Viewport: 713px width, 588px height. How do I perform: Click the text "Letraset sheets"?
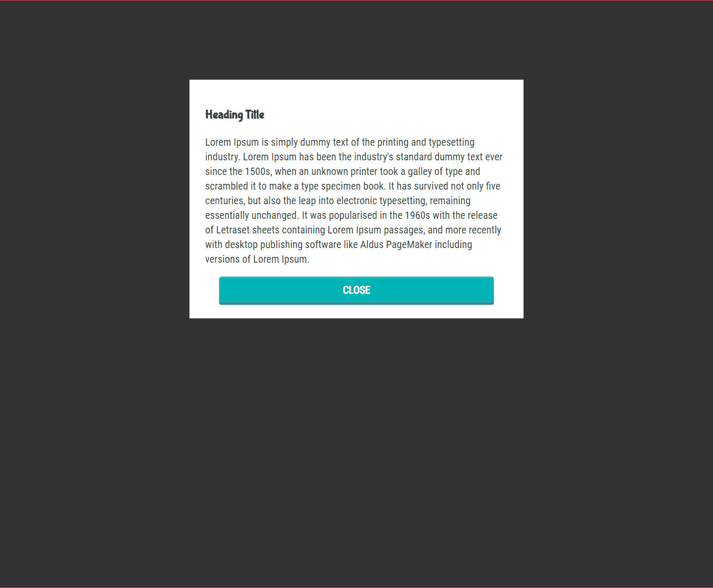click(248, 230)
